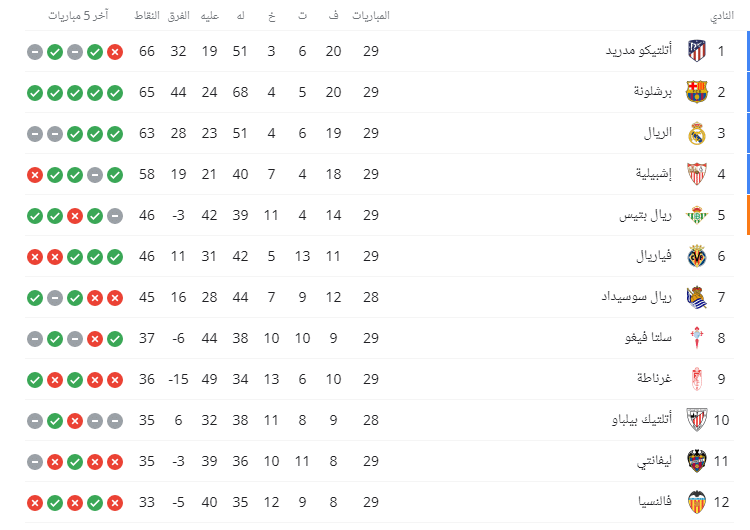Open the أتلتيك بيلباو team link

pyautogui.click(x=642, y=420)
